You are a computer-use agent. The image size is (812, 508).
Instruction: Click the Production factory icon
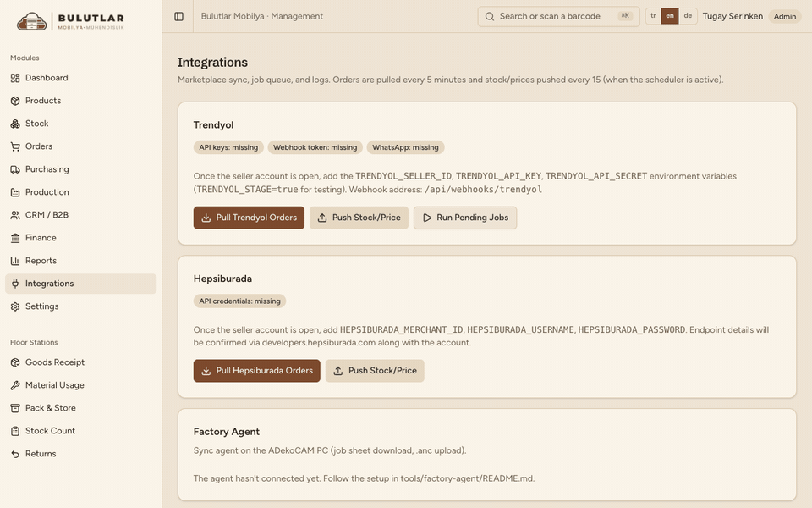pyautogui.click(x=15, y=192)
